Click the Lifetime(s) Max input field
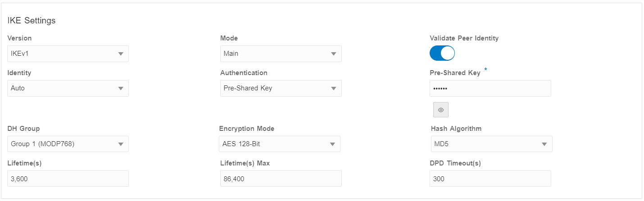The width and height of the screenshot is (644, 201). tap(281, 179)
